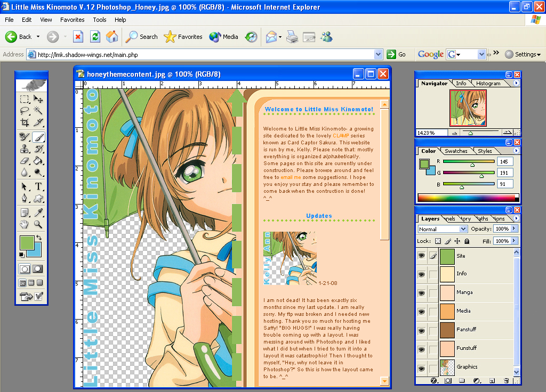
Task: Reset to default colors icon
Action: pyautogui.click(x=21, y=255)
